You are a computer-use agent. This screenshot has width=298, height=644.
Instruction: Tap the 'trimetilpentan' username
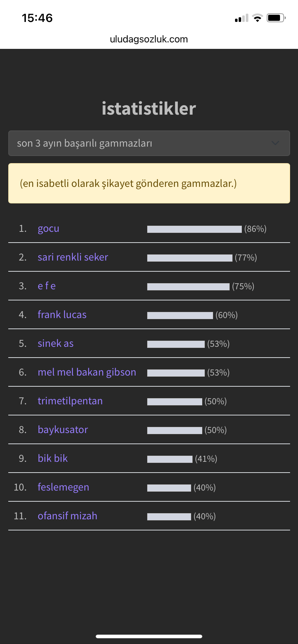pos(70,401)
